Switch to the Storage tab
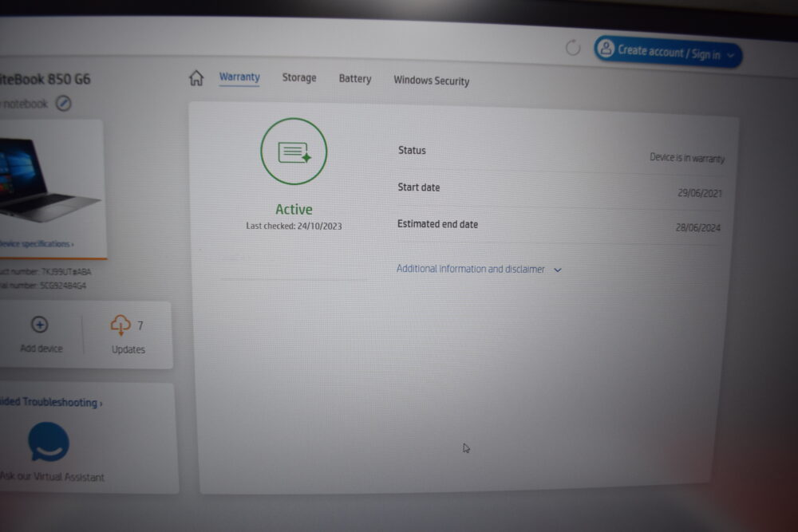The image size is (798, 532). pos(299,78)
